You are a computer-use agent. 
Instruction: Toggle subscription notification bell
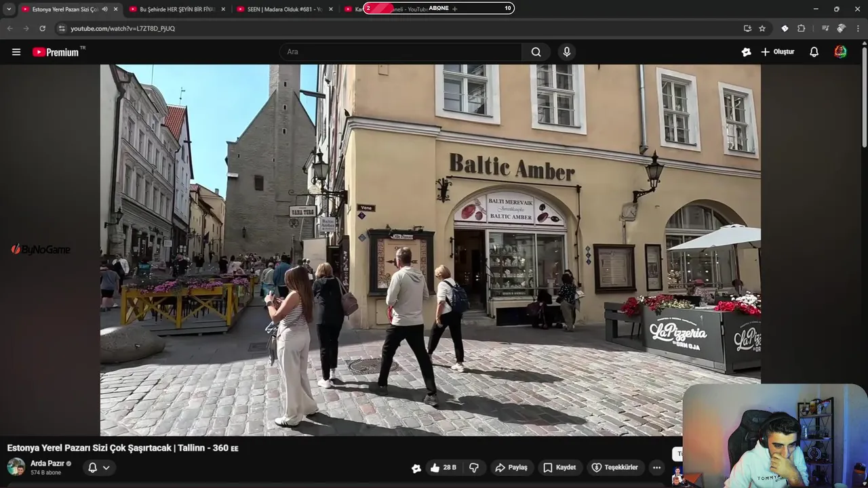tap(93, 468)
